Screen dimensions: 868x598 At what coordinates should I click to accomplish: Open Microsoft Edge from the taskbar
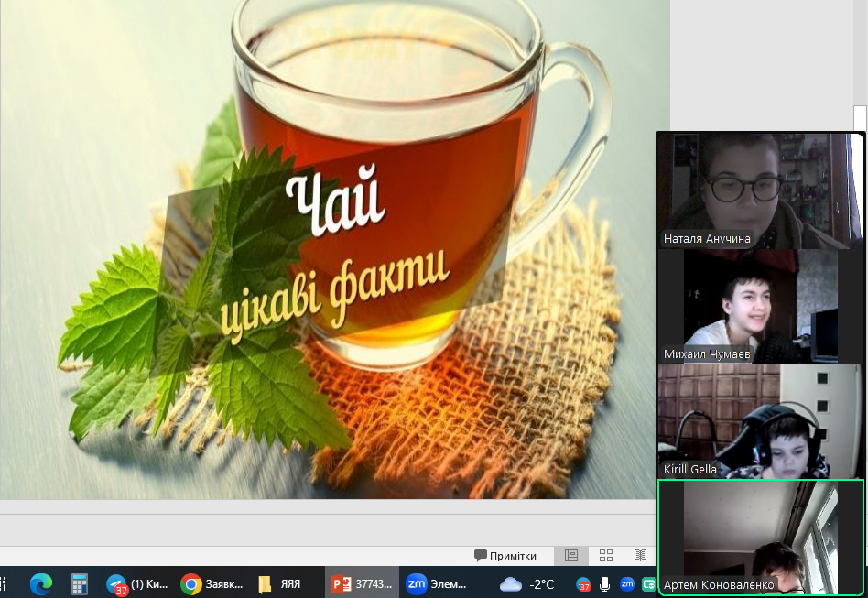[41, 584]
